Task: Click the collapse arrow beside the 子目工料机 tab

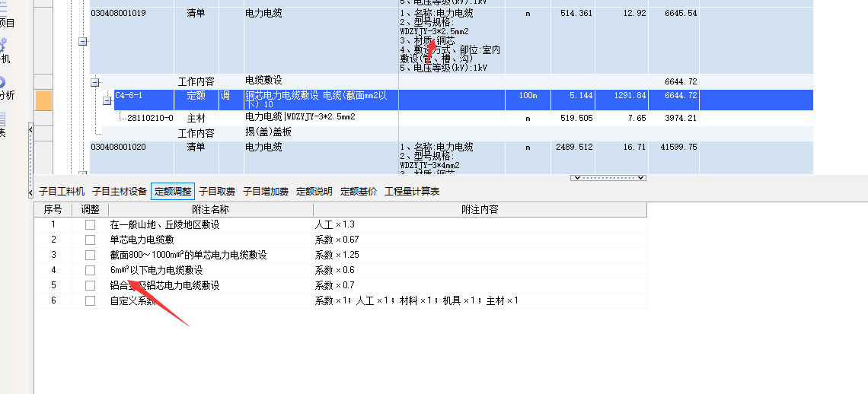Action: (30, 192)
